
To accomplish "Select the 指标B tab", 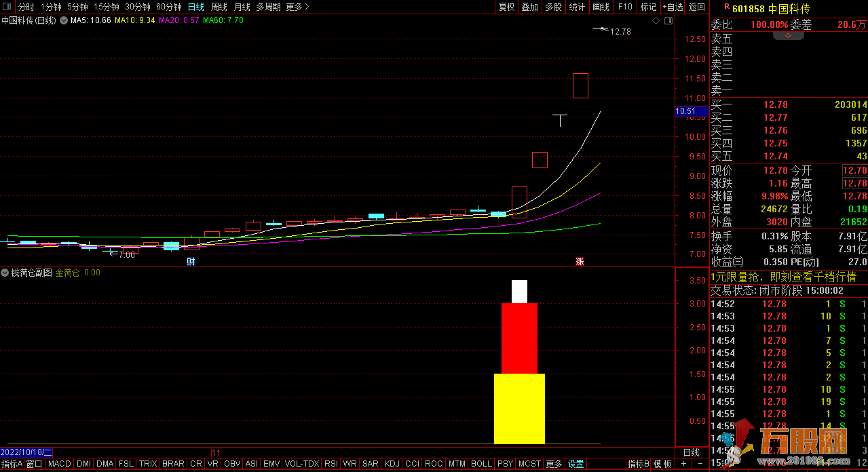I will [x=639, y=464].
